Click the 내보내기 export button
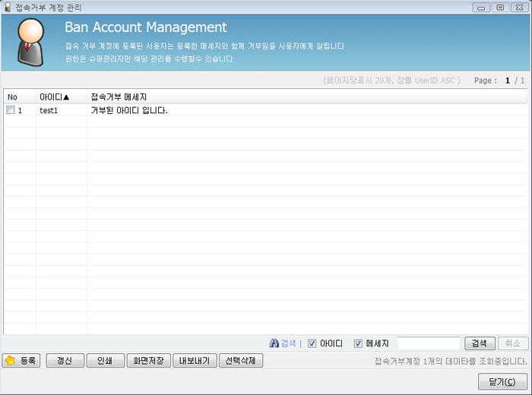Screen dimensions: 532x395 [195, 360]
